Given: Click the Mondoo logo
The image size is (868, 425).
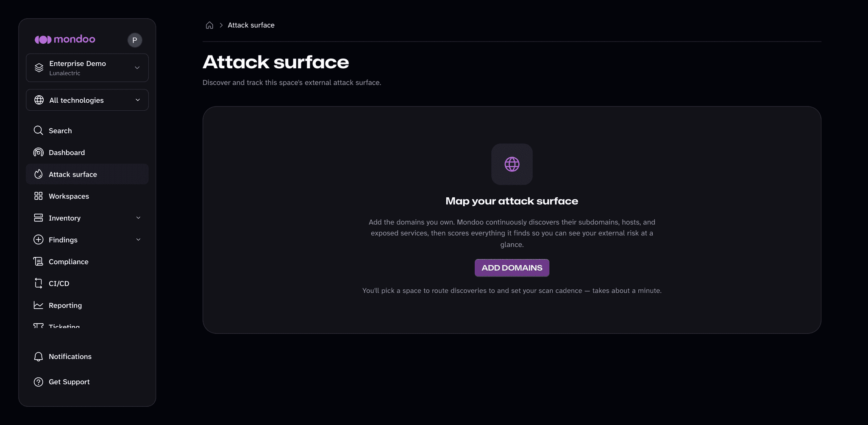Looking at the screenshot, I should point(65,39).
